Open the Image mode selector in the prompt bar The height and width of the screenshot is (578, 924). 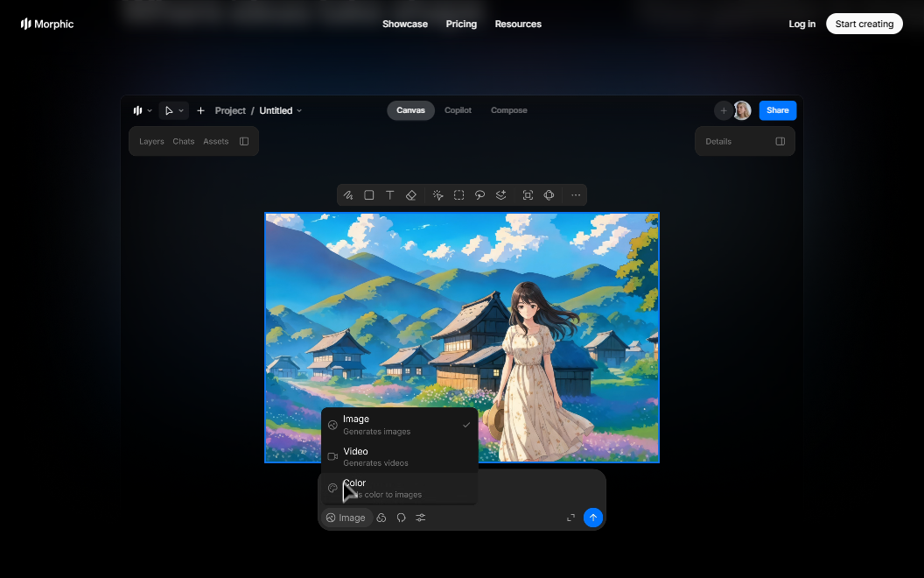point(346,518)
